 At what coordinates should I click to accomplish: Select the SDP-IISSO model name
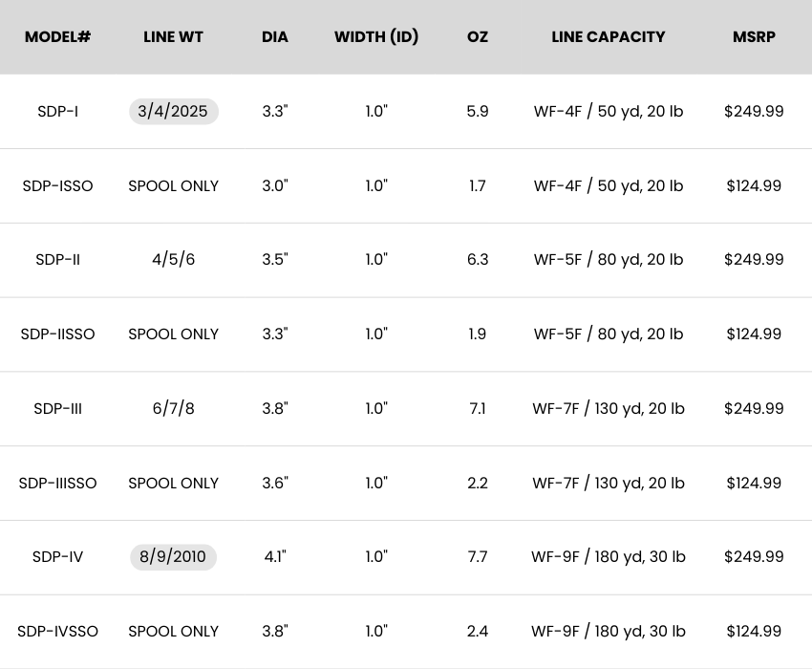coord(57,334)
